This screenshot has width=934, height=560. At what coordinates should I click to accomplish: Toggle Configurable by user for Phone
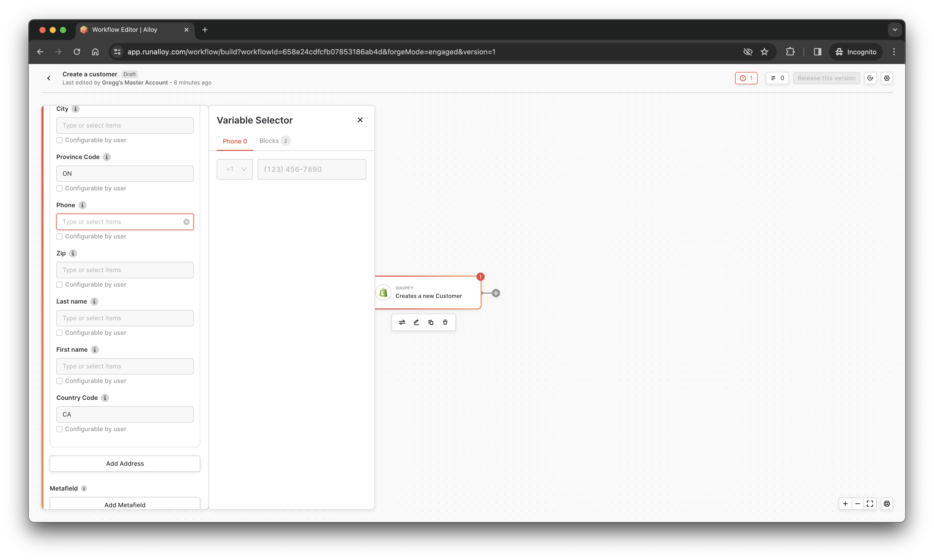click(x=59, y=237)
